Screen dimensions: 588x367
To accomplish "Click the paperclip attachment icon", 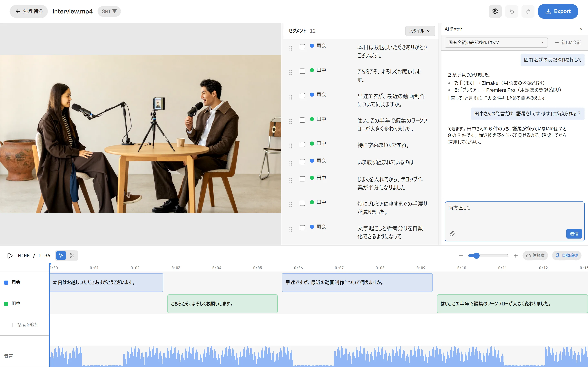I will point(452,234).
